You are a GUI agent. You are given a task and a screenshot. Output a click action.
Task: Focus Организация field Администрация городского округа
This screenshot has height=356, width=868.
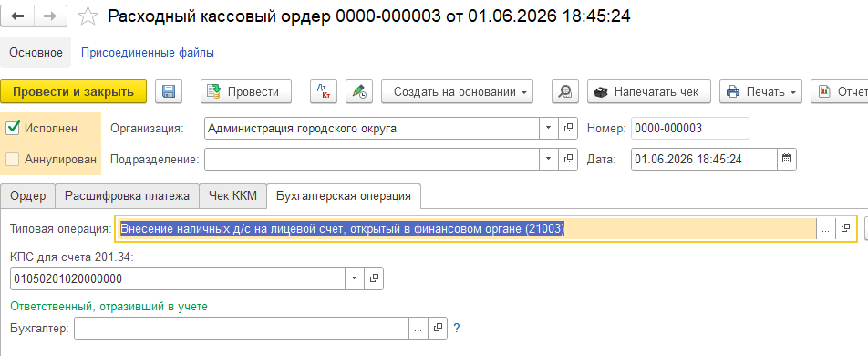click(x=372, y=128)
